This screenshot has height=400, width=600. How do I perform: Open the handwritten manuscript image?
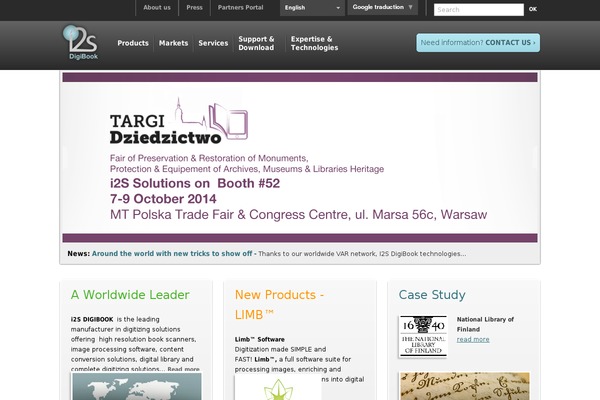point(465,386)
